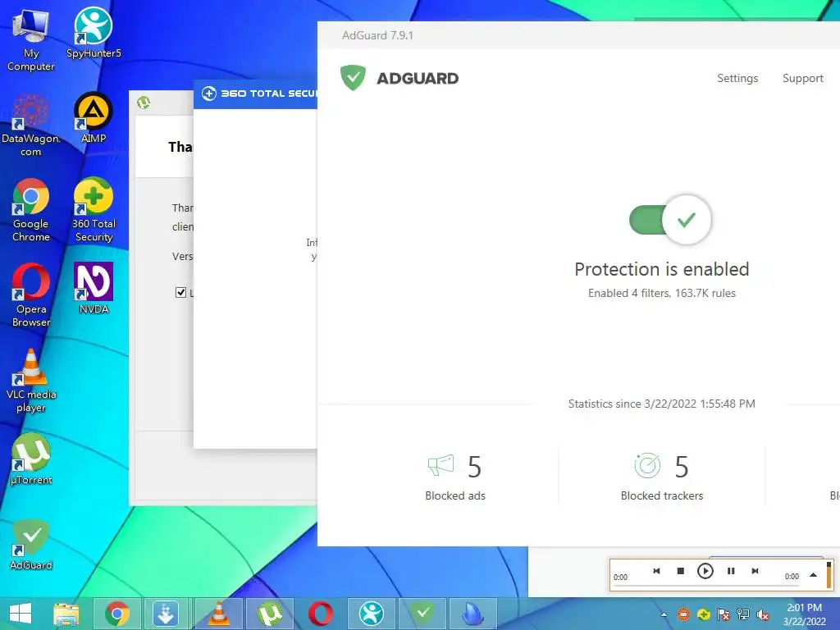Click the mini player seek progress bar

705,585
